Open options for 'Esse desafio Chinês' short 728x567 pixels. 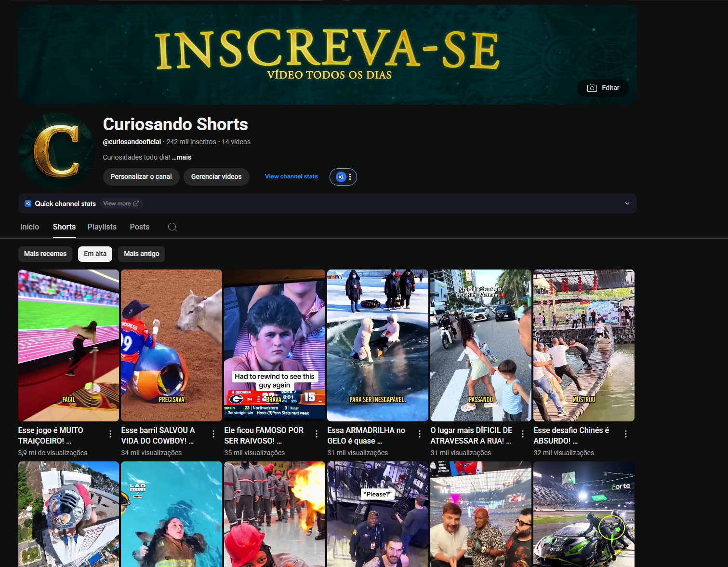pyautogui.click(x=626, y=434)
